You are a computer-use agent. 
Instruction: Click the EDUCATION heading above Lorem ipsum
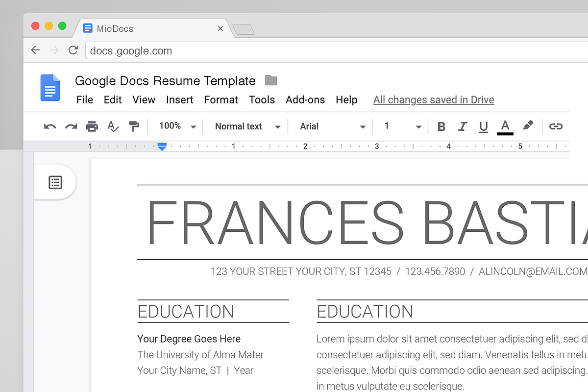pyautogui.click(x=365, y=312)
